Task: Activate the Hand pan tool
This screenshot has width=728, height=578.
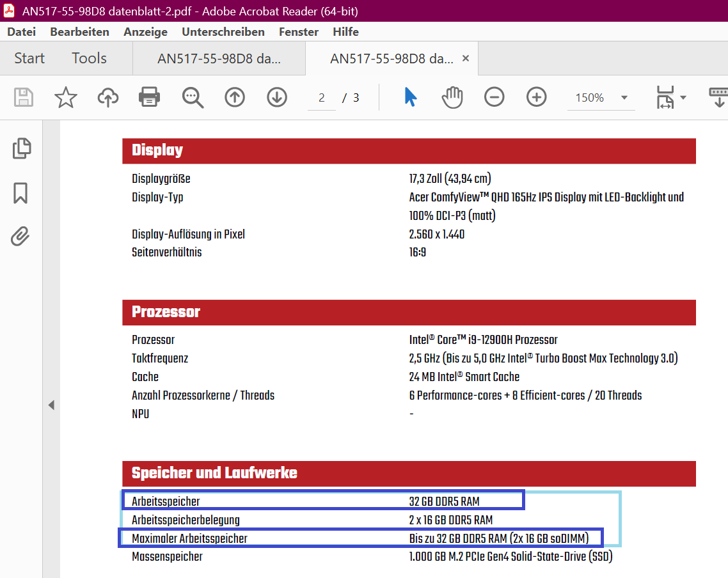Action: (x=452, y=97)
